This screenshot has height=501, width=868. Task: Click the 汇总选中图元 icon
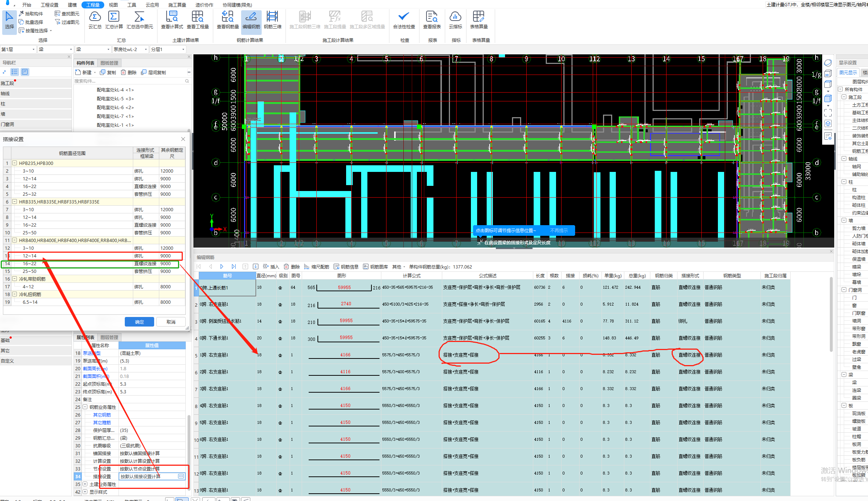coord(139,20)
